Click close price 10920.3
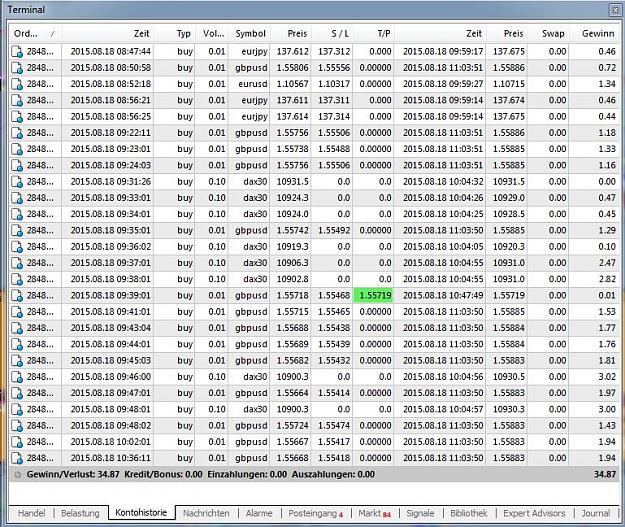Screen dimensions: 625x527 (509, 247)
